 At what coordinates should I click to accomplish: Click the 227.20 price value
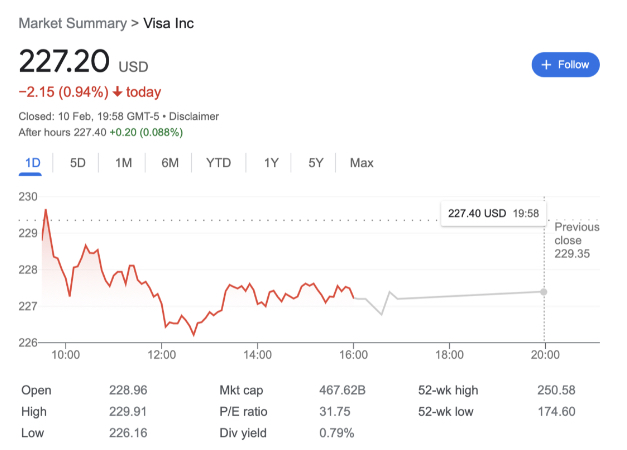pyautogui.click(x=64, y=61)
